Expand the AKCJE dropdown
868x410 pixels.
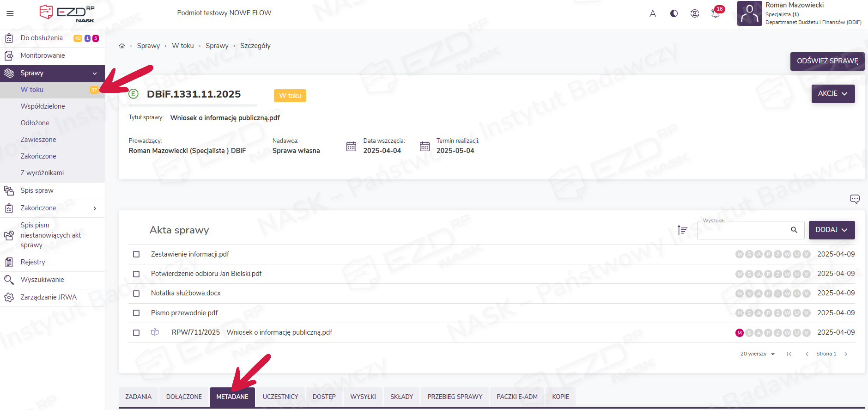(832, 93)
